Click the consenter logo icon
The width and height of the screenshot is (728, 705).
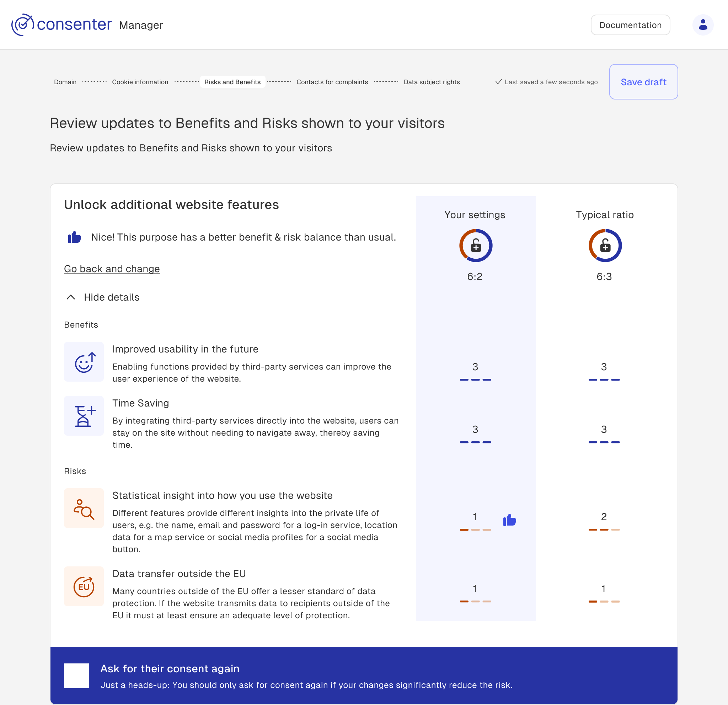(x=22, y=25)
